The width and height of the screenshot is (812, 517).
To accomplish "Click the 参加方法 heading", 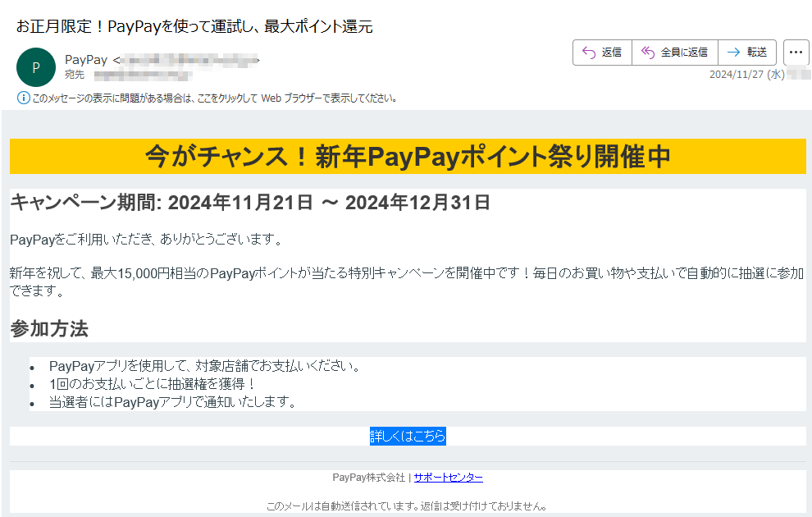I will [x=49, y=329].
